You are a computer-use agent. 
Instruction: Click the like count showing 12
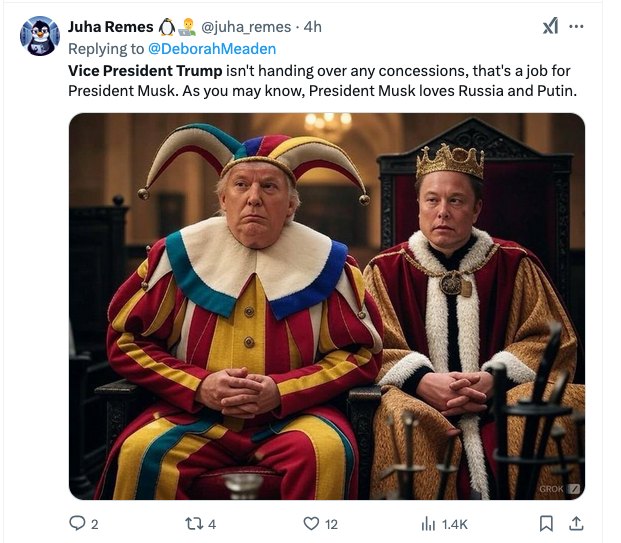(331, 523)
